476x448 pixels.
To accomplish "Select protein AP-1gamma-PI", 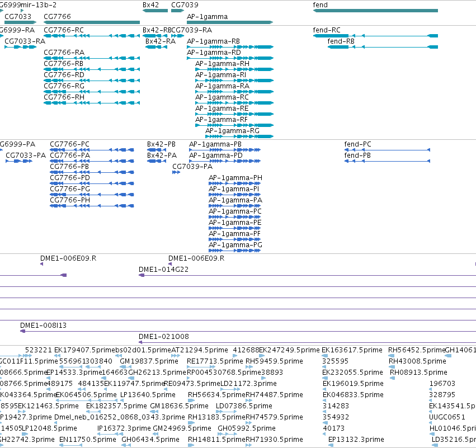I will [234, 189].
